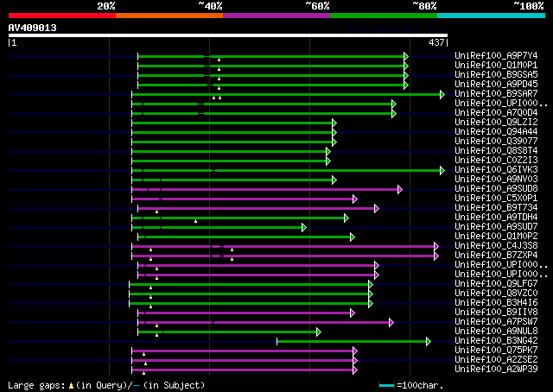Click the green alignment bar of UniRef100_Q94A44

[x=232, y=133]
